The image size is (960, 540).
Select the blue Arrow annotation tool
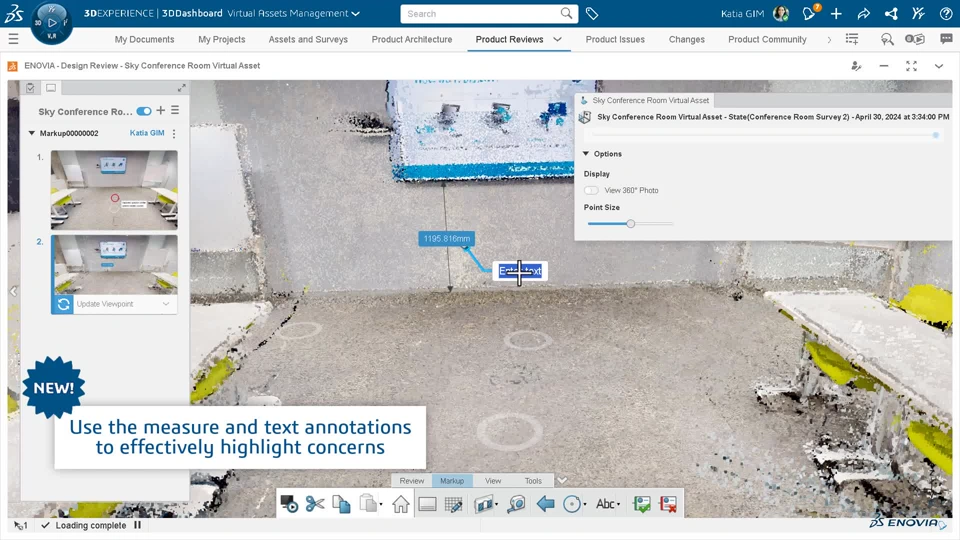pyautogui.click(x=545, y=504)
